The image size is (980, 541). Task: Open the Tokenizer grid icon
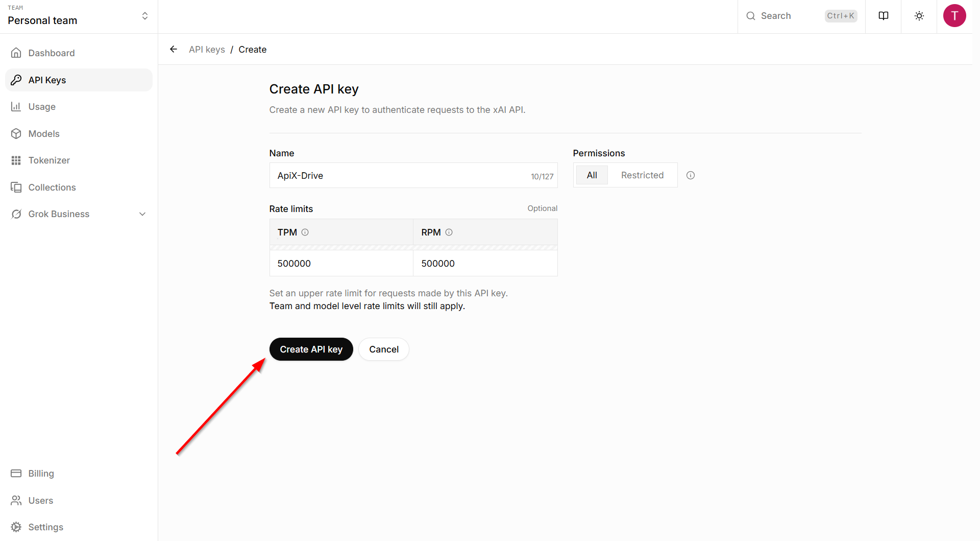tap(17, 160)
